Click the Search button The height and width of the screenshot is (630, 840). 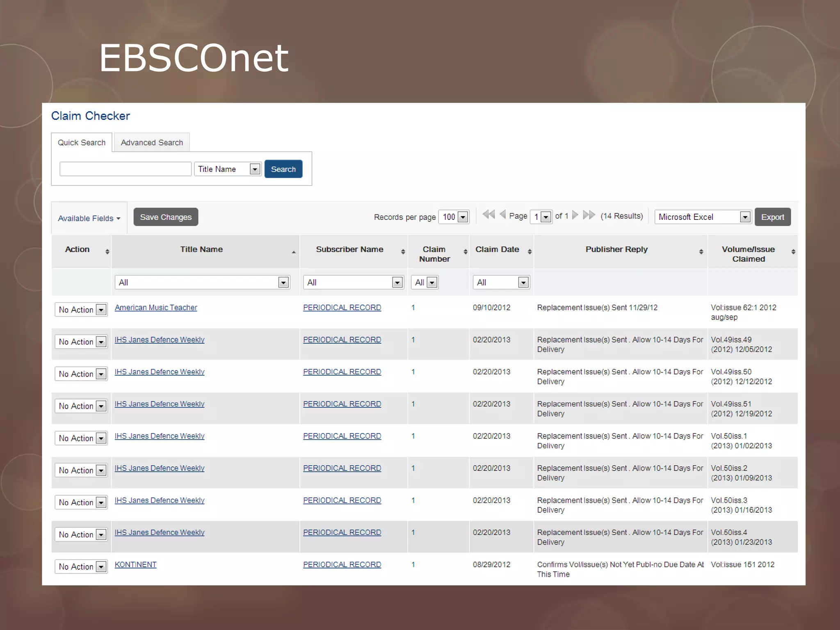[283, 169]
